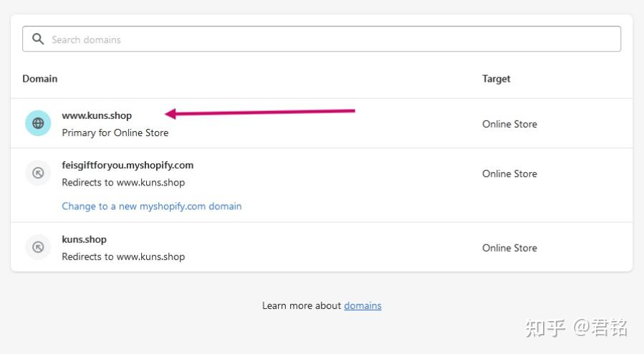Click Redirects text under kuns.shop
The image size is (644, 354).
(x=123, y=257)
